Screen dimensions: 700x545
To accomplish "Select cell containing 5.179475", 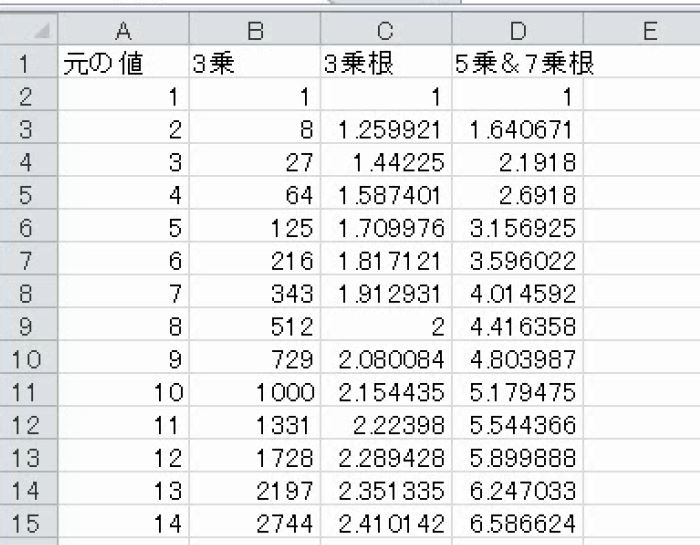I will coord(517,390).
